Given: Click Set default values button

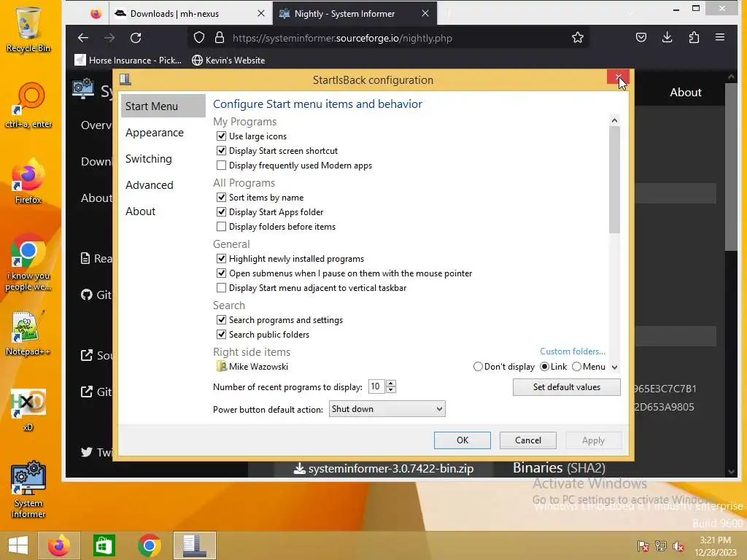Looking at the screenshot, I should coord(566,387).
